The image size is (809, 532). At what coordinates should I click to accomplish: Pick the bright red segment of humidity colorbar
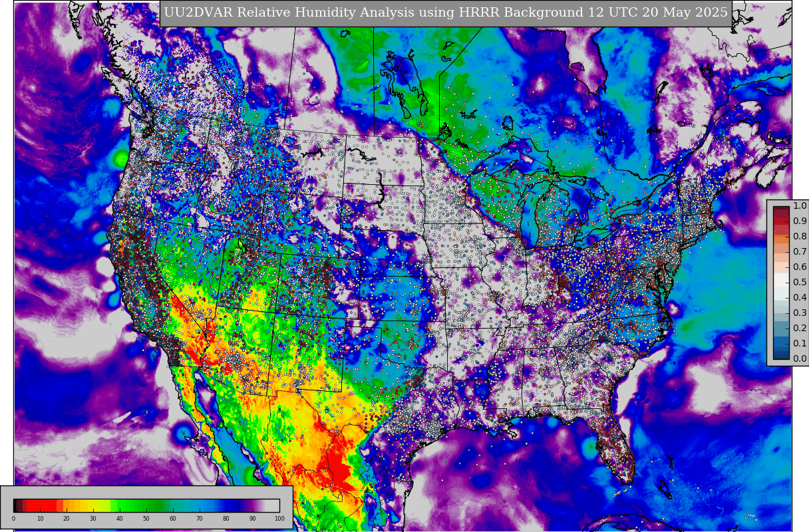pos(41,505)
